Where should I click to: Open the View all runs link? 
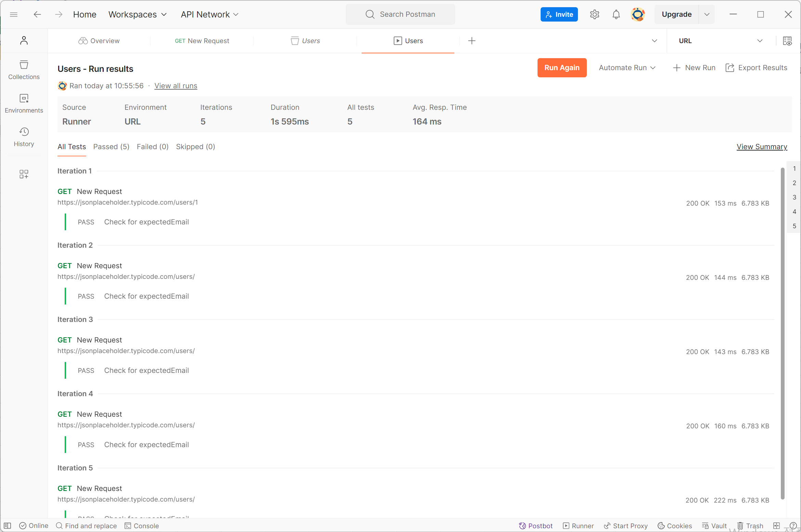coord(176,86)
